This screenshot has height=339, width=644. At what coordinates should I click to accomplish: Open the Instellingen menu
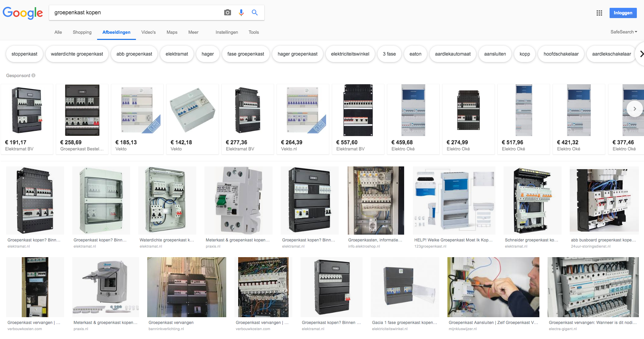[227, 32]
